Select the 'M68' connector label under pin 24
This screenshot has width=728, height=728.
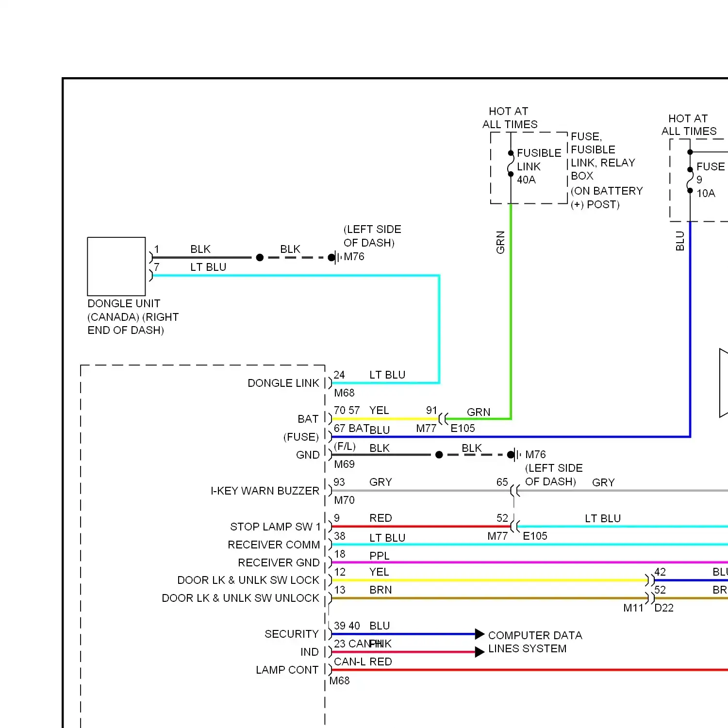tap(344, 393)
